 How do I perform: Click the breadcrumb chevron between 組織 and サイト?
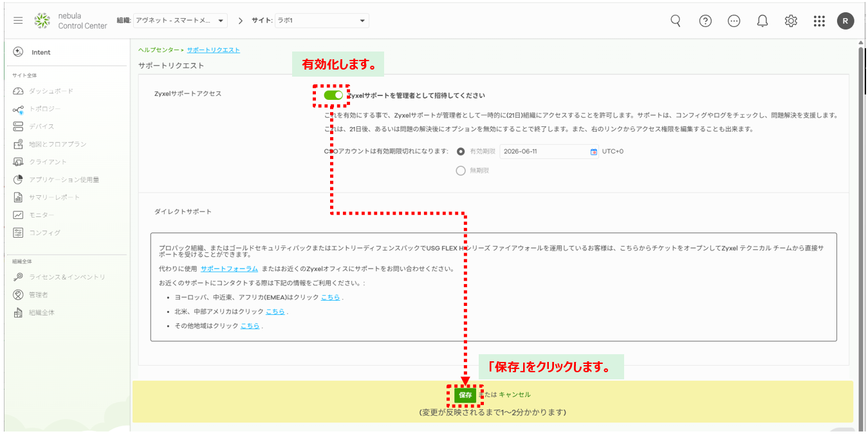coord(241,21)
